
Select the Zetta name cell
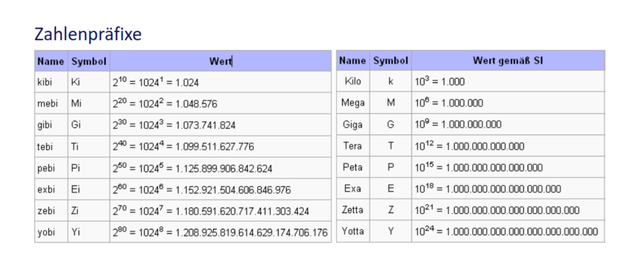pyautogui.click(x=353, y=210)
